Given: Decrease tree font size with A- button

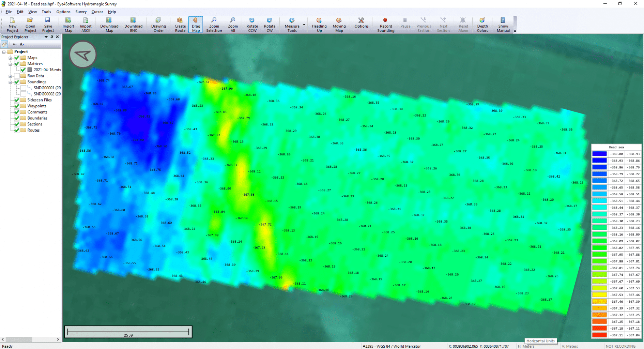Looking at the screenshot, I should (x=14, y=44).
